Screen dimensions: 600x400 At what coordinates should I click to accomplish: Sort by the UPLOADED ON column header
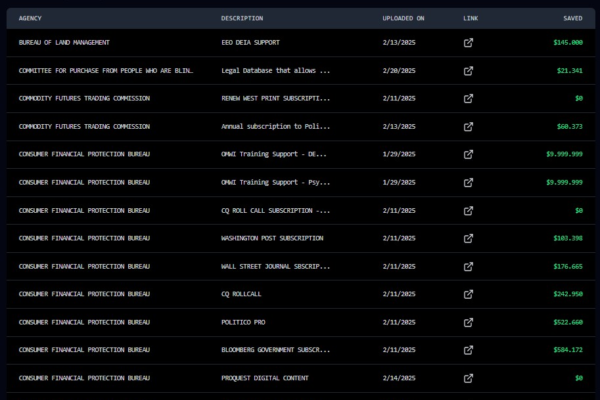click(403, 18)
